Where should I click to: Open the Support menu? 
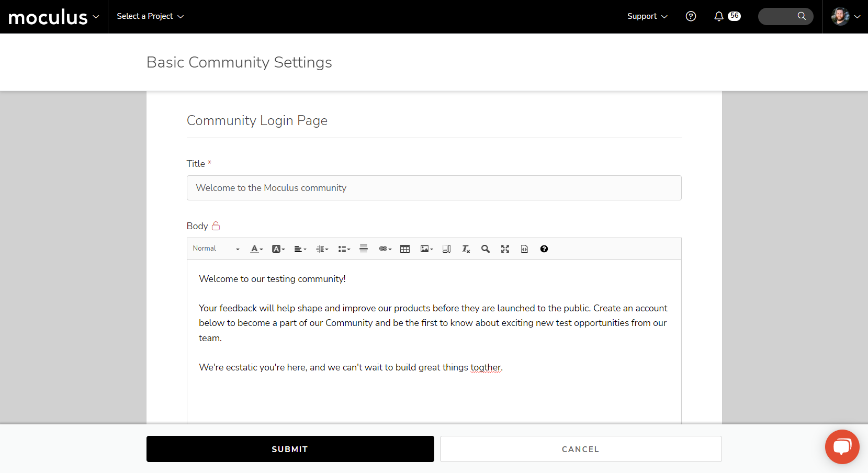coord(647,16)
